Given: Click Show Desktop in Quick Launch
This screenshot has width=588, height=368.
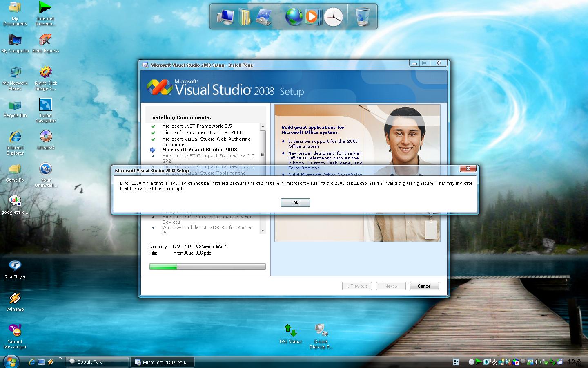Looking at the screenshot, I should point(41,362).
